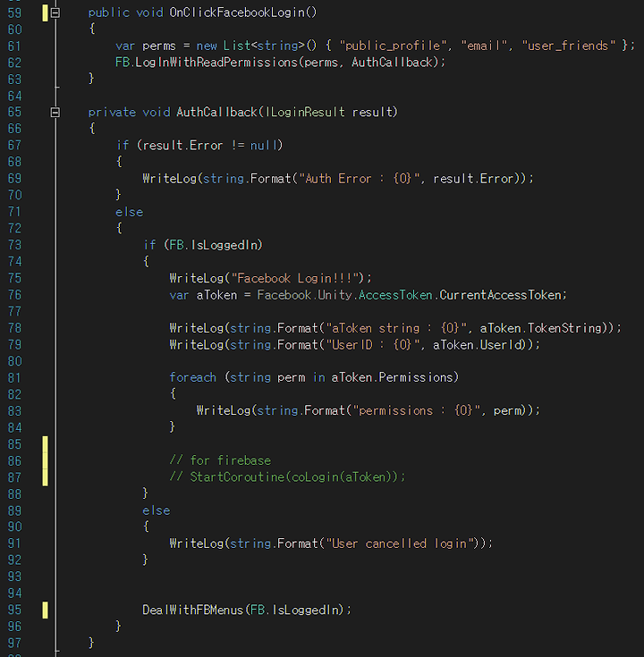Click FB.IsLoggedIn in the line 73 condition

pyautogui.click(x=215, y=245)
